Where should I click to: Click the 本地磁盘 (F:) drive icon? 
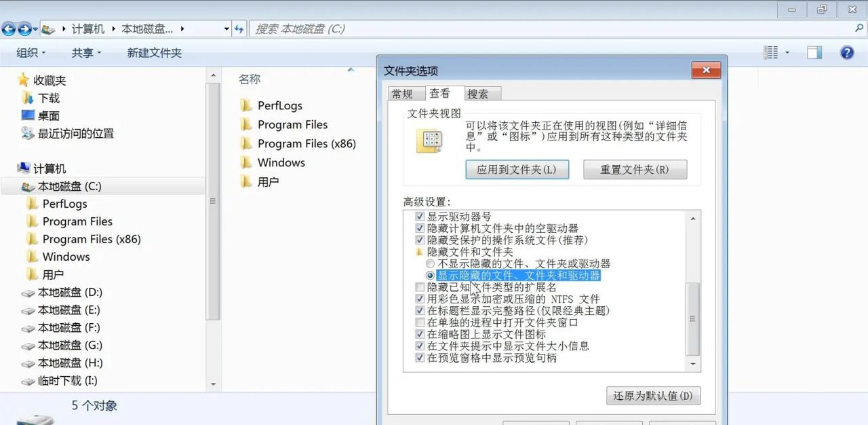(28, 328)
